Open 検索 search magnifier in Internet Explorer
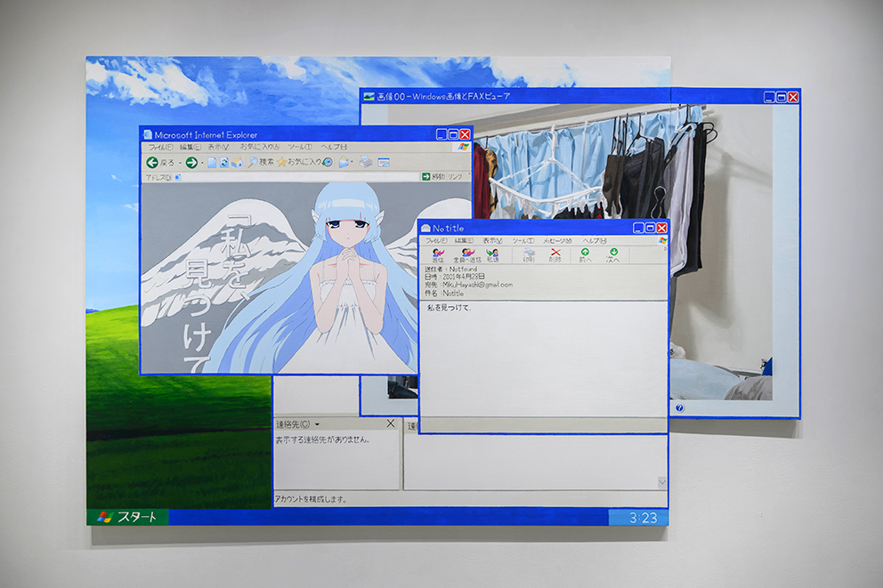Screen dimensions: 883x588 (x=260, y=162)
